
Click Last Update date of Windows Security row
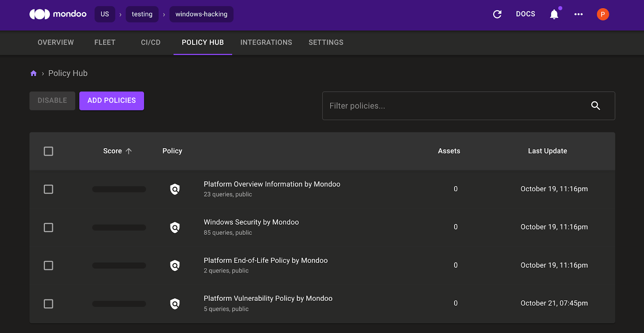[554, 227]
